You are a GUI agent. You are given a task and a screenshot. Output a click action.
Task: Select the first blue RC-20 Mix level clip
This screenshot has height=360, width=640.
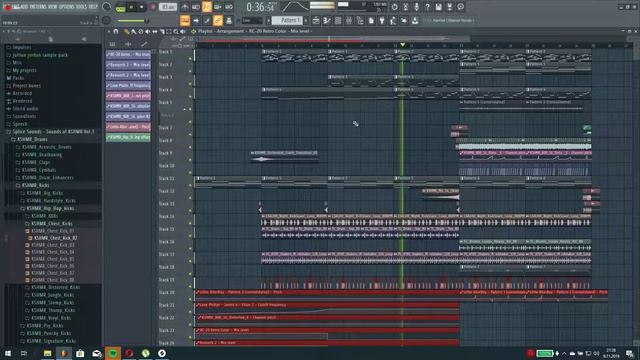[128, 54]
